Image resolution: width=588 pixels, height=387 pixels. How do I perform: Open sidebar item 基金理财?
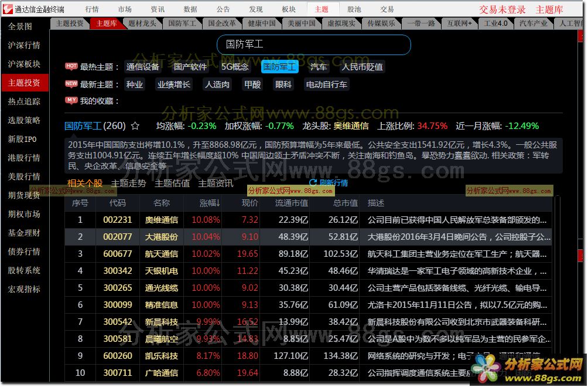(25, 233)
